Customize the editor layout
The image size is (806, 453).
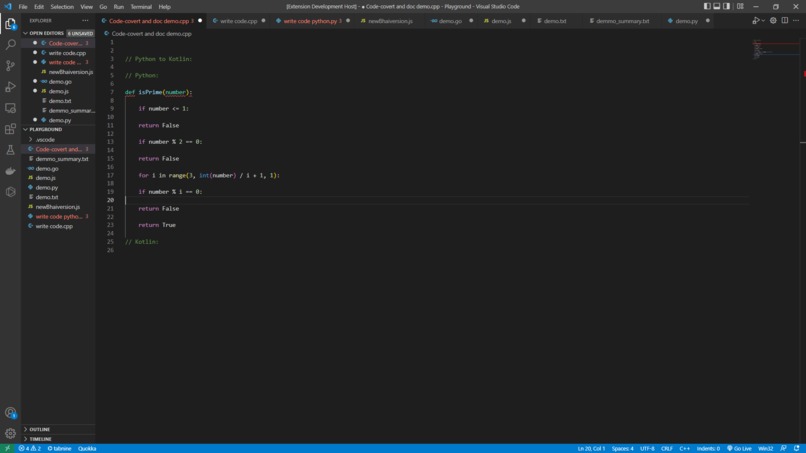tap(740, 7)
